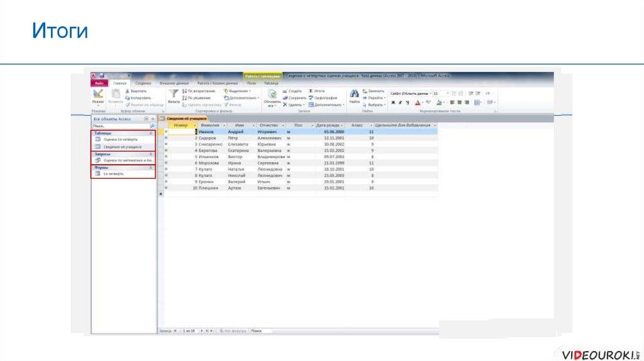644x361 pixels.
Task: Expand the row for Иванов Андрей
Action: click(x=166, y=132)
